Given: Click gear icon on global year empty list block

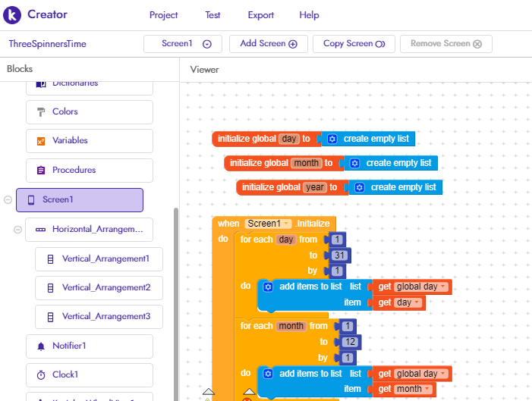Looking at the screenshot, I should (x=360, y=187).
